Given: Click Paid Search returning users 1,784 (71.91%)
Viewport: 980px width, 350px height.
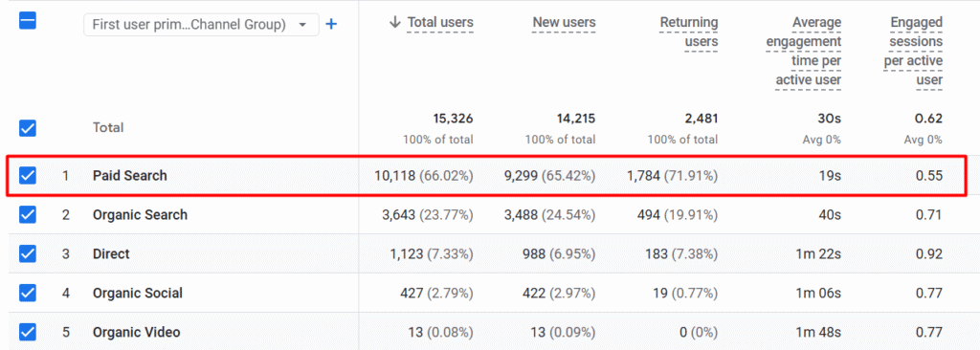Looking at the screenshot, I should click(673, 176).
